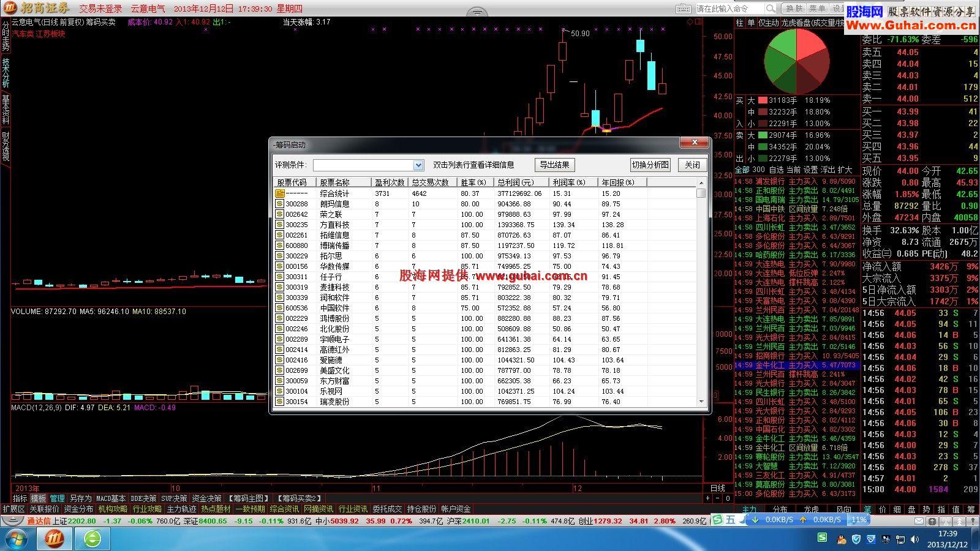Viewport: 980px width, 551px height.
Task: Click the square layout icon at the chart's top right
Action: coord(699,21)
